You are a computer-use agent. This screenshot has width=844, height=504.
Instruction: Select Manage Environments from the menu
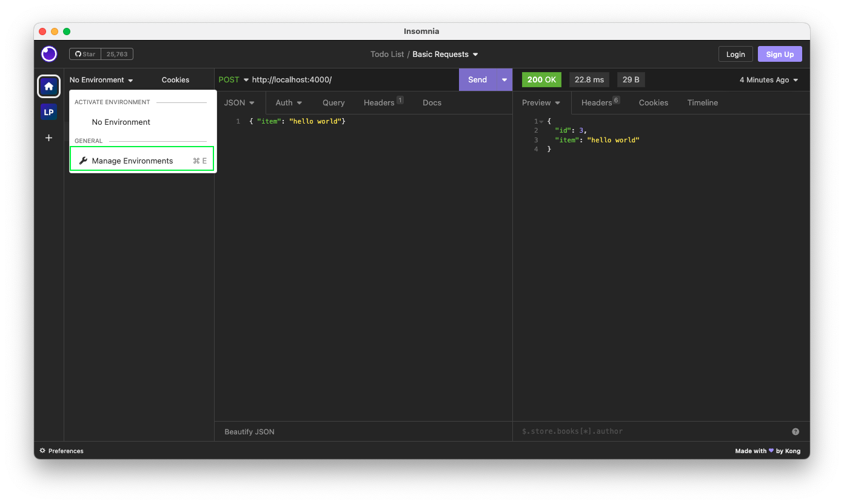point(132,160)
